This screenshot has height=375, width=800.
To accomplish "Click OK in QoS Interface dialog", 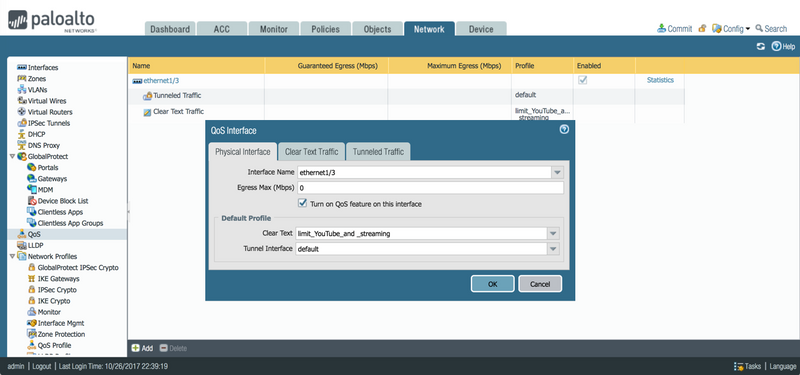I will pos(493,284).
